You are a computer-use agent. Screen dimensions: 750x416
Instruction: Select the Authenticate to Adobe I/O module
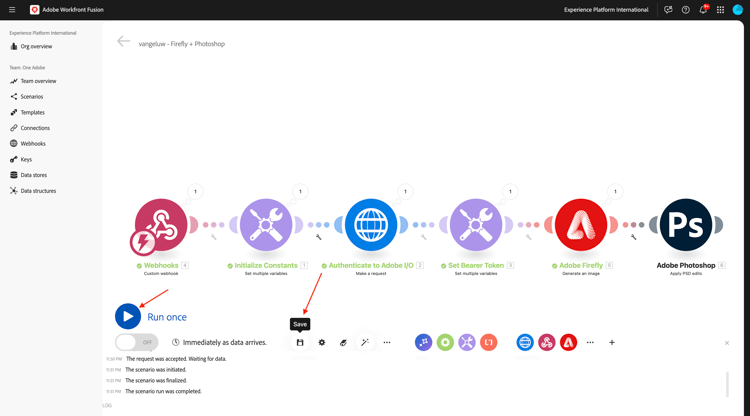tap(371, 225)
